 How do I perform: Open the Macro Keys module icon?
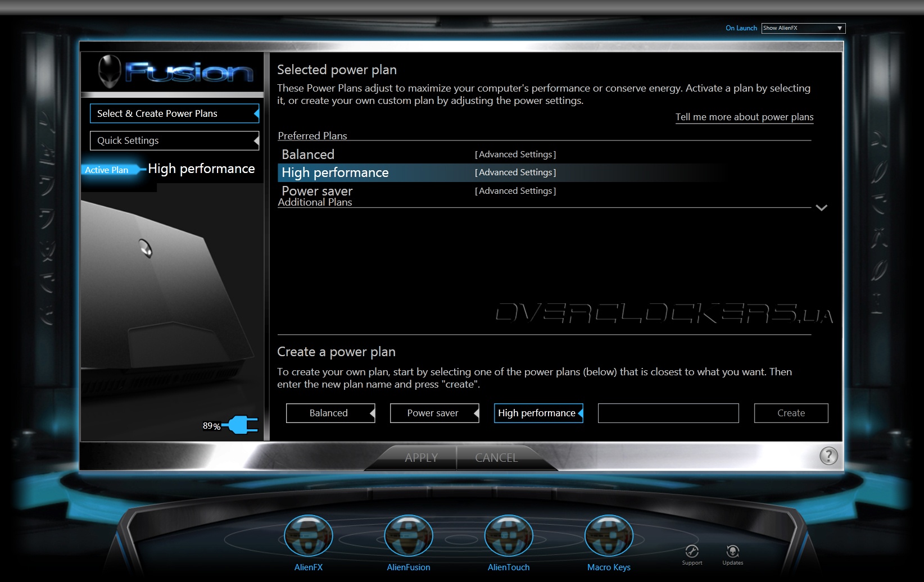(609, 536)
